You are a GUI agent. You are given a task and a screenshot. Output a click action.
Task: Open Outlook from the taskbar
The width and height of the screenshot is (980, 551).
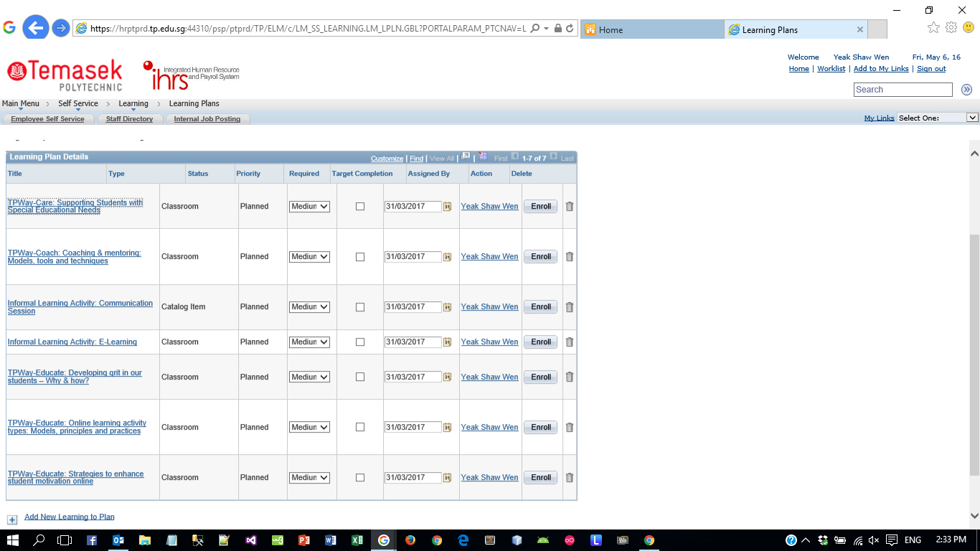118,540
